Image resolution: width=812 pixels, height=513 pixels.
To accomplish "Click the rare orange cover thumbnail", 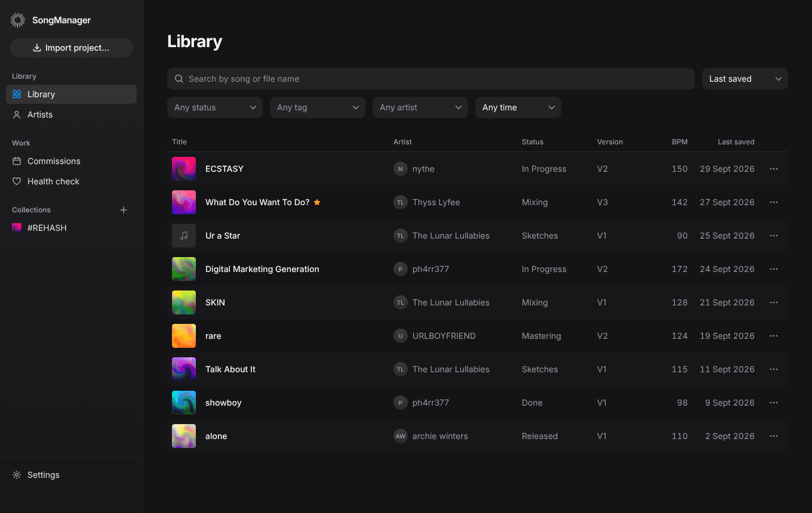I will (184, 336).
